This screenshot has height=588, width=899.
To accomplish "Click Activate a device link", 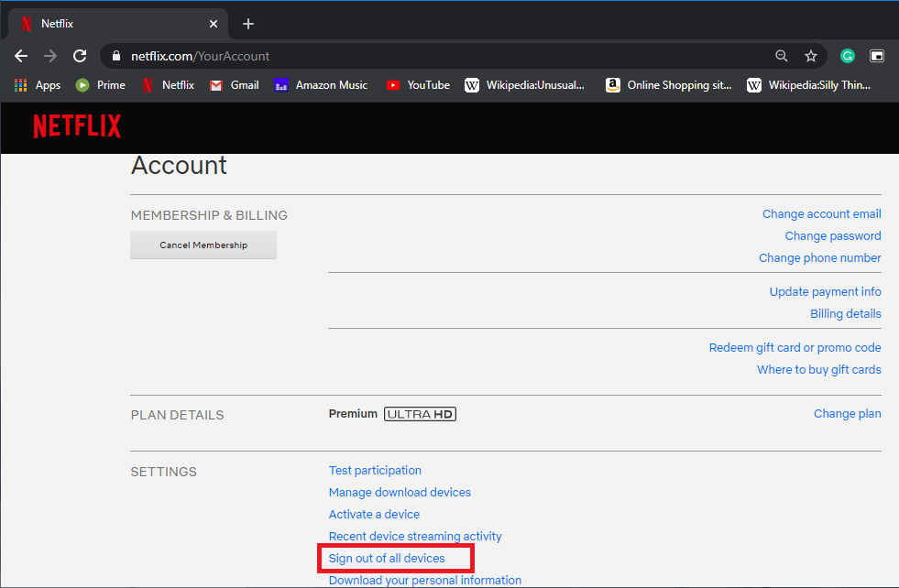I will pos(374,514).
